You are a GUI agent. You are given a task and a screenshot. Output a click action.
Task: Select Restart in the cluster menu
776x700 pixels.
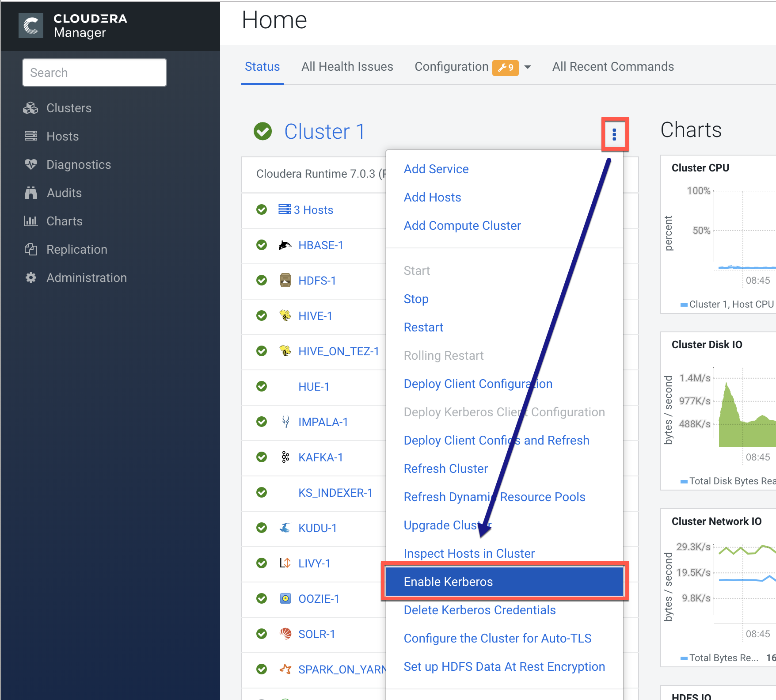point(423,327)
